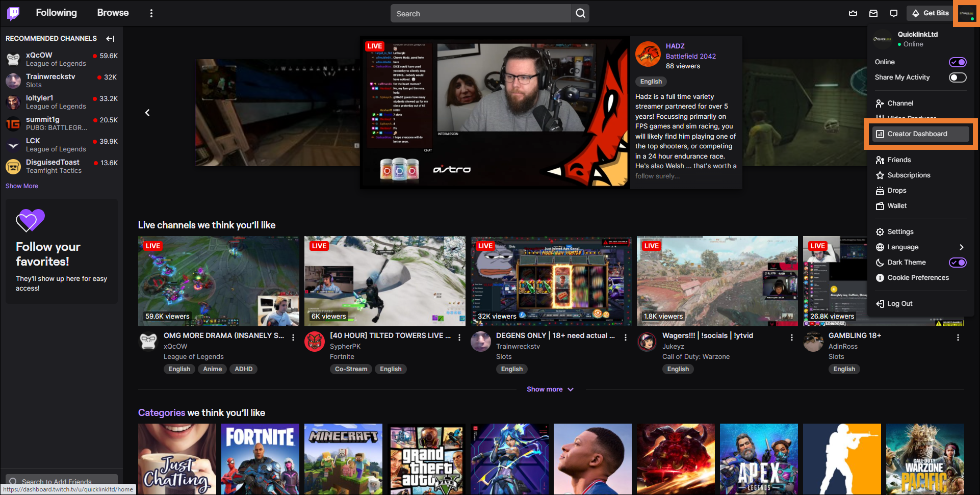The image size is (980, 495).
Task: Click the Get Bits button
Action: [x=931, y=13]
